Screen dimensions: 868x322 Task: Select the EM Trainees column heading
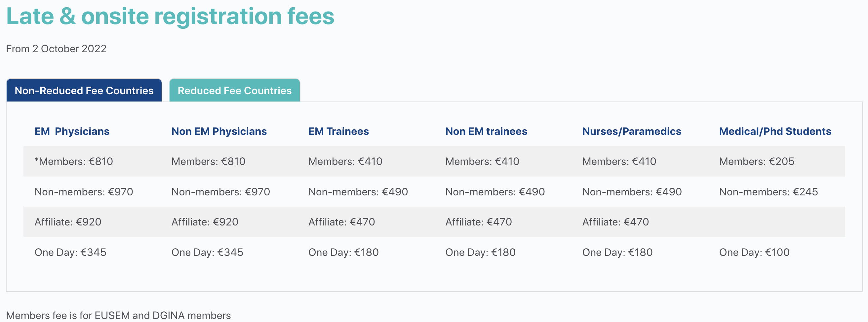point(338,131)
